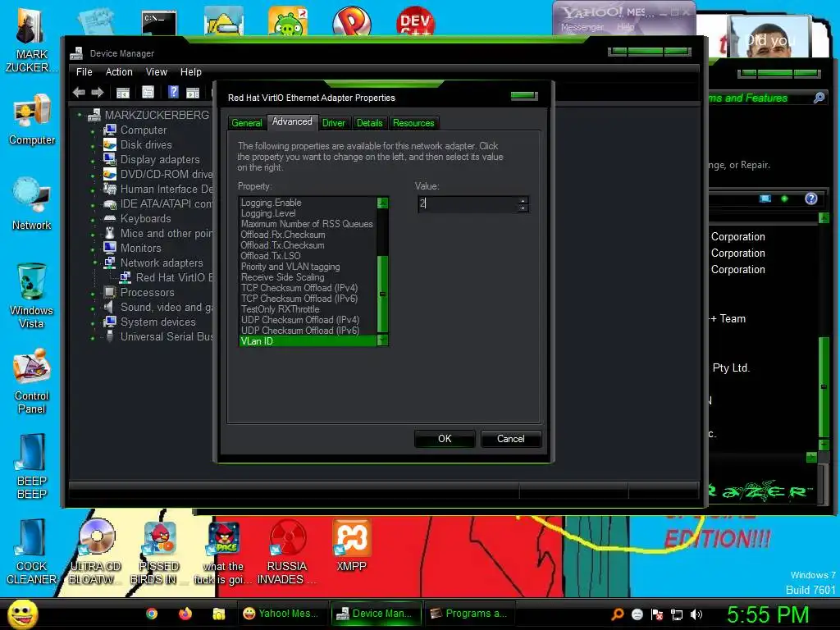Switch to the Details tab
This screenshot has width=840, height=630.
pos(370,123)
